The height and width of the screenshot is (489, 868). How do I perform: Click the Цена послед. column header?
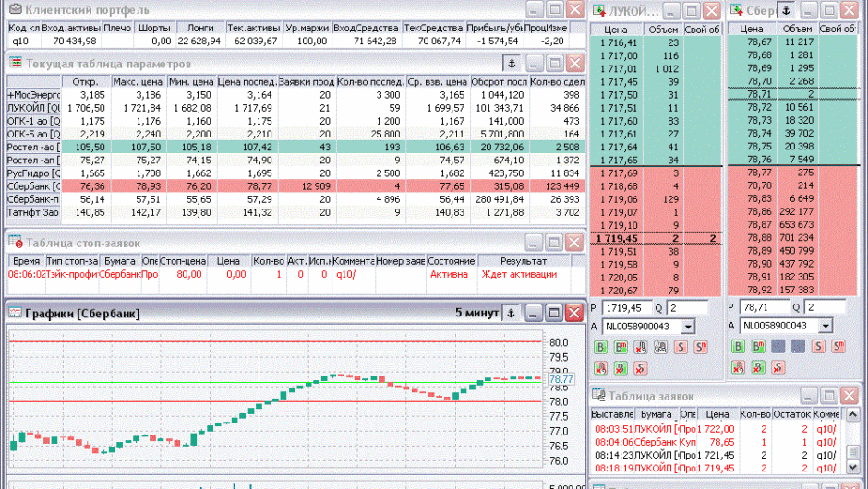click(247, 82)
